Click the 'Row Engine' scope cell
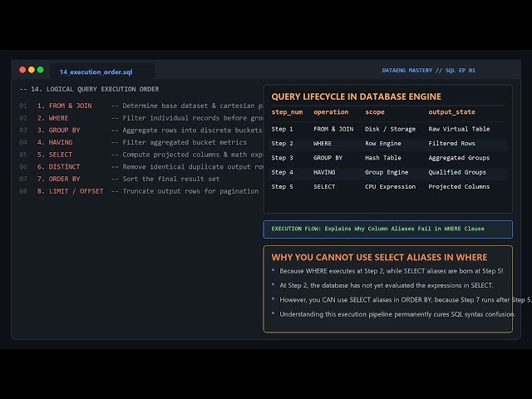Viewport: 532px width, 399px height. click(x=383, y=143)
